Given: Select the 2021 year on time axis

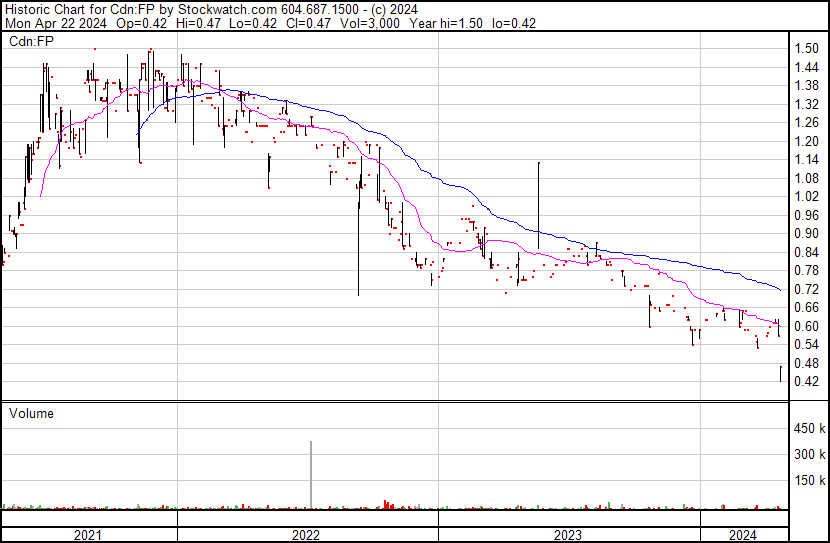Looking at the screenshot, I should point(88,535).
